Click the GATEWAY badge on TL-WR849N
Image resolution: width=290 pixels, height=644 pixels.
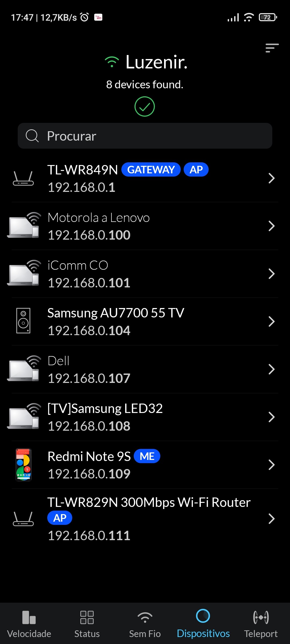pyautogui.click(x=151, y=170)
